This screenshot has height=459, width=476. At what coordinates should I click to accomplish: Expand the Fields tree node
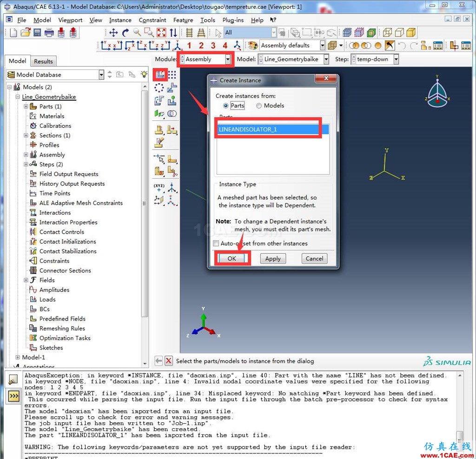click(26, 280)
